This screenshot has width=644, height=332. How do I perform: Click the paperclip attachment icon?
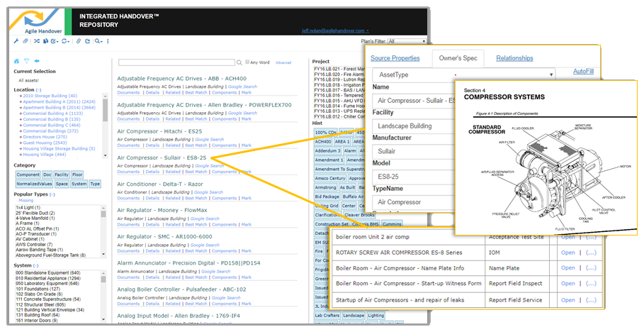[25, 41]
